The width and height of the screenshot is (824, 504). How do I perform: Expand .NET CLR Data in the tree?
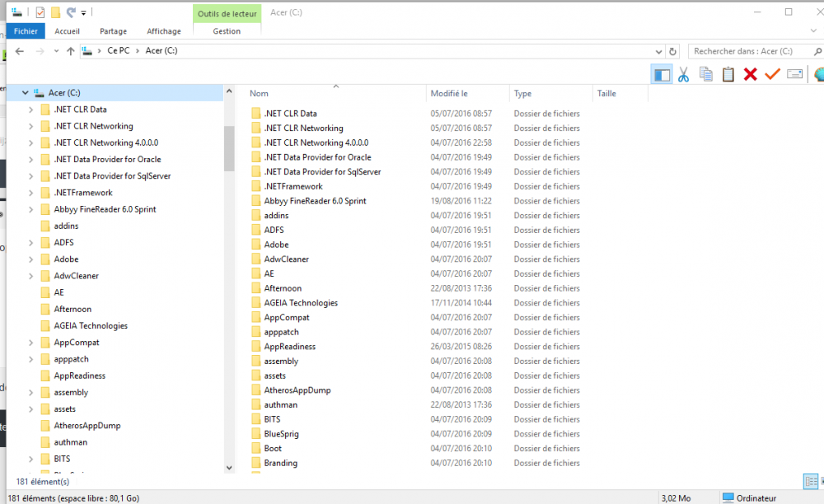click(30, 110)
